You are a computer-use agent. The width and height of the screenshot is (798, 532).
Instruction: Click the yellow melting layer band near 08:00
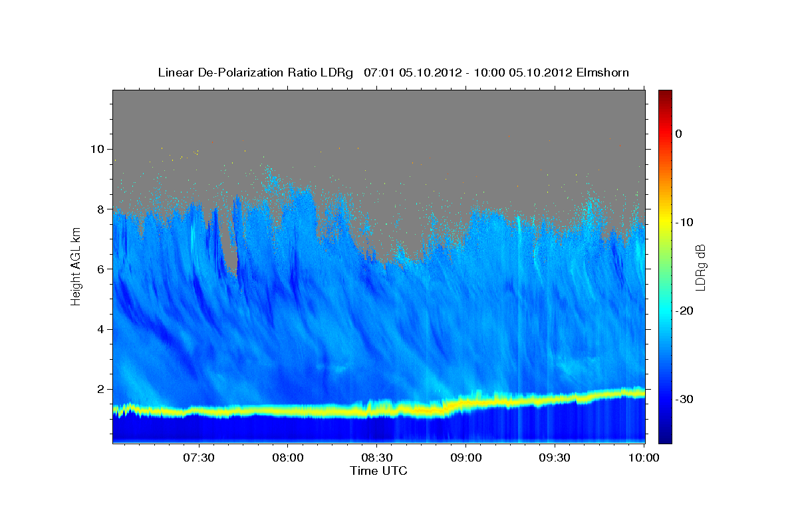tap(288, 411)
